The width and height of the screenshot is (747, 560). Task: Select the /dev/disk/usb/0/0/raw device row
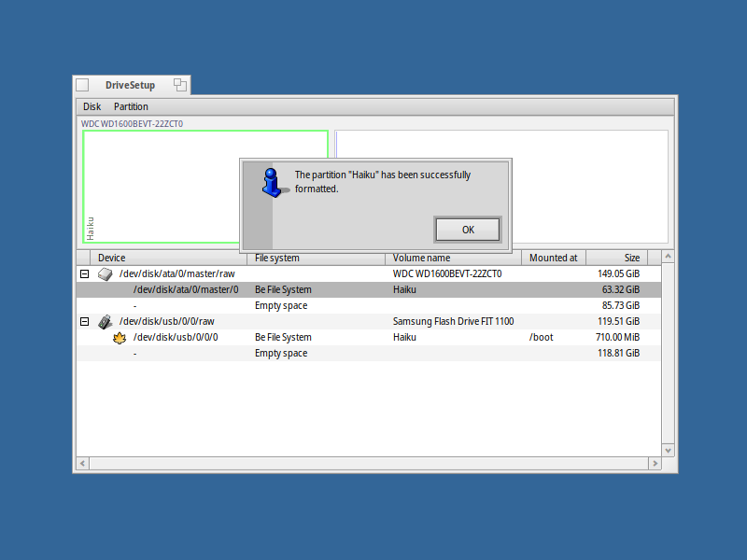coord(368,321)
